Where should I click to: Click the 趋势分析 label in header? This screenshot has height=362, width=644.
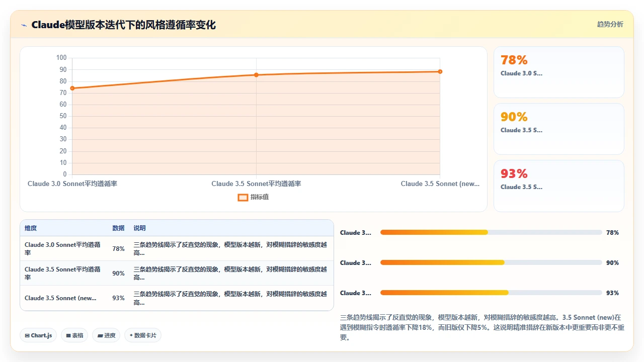point(610,24)
